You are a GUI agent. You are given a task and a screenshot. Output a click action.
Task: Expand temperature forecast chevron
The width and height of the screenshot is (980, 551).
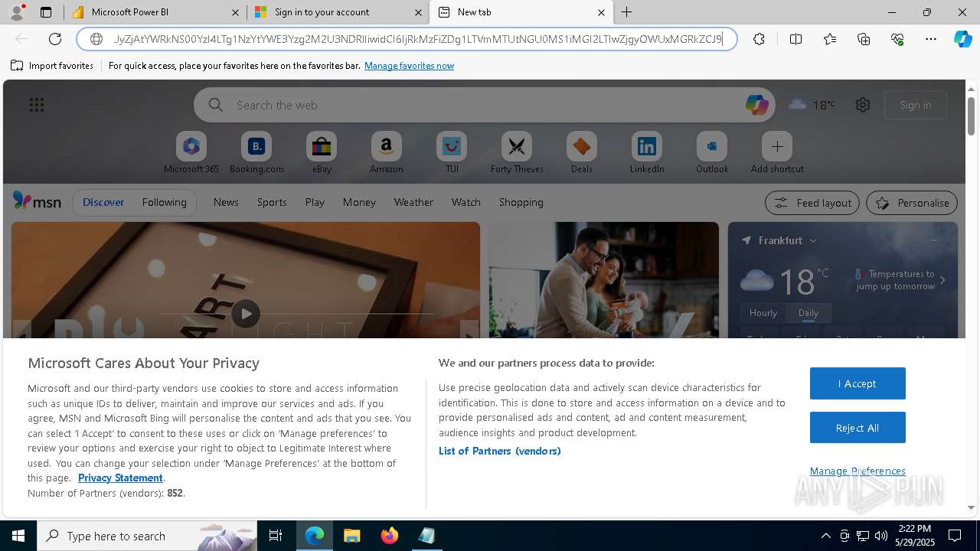pyautogui.click(x=942, y=280)
